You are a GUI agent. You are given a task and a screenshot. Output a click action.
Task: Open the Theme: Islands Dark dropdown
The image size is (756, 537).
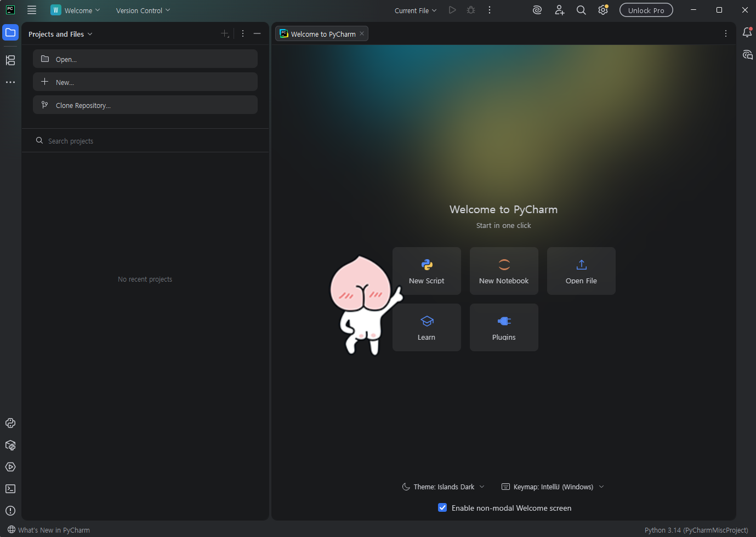pos(444,487)
